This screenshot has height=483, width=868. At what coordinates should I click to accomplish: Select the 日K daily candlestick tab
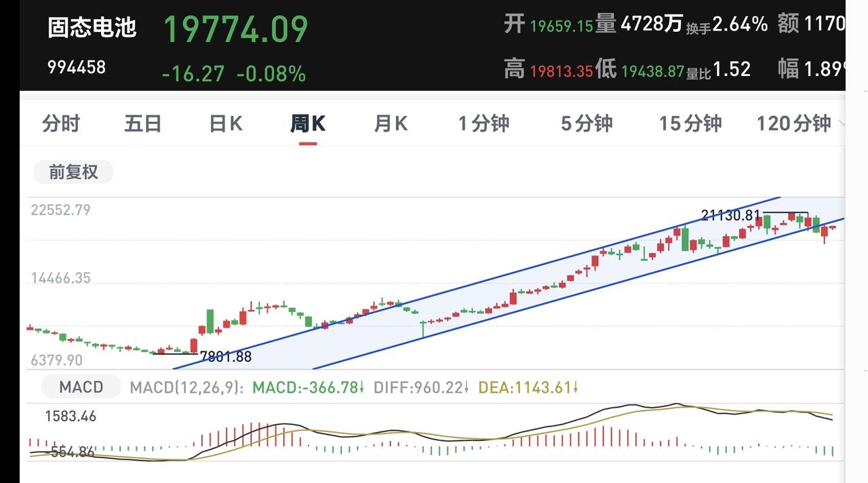(225, 123)
